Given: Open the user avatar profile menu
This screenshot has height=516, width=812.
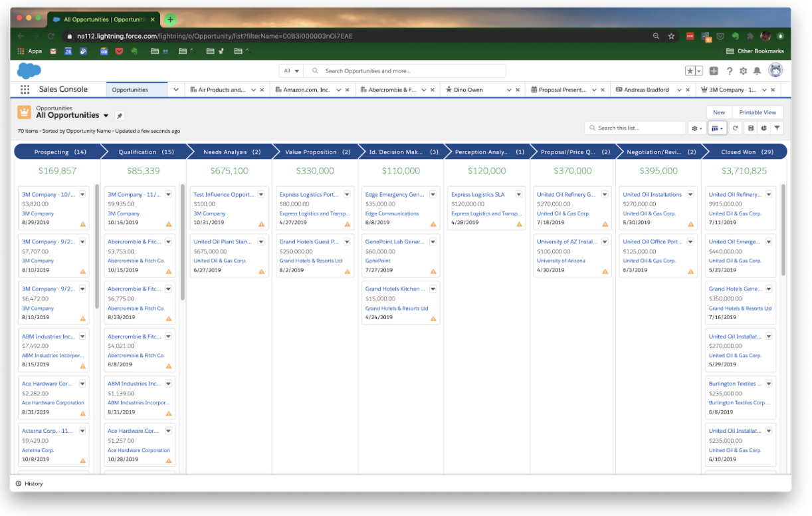Looking at the screenshot, I should 775,70.
